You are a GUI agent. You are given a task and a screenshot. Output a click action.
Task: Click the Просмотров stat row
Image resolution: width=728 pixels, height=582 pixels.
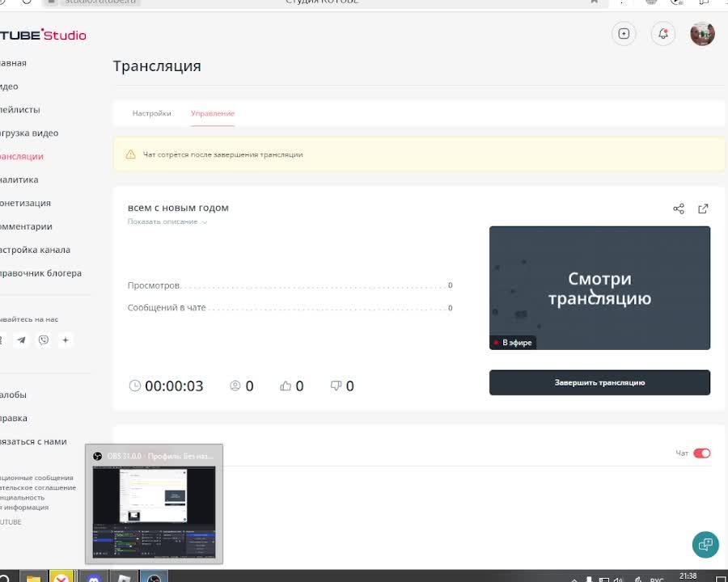[x=290, y=285]
